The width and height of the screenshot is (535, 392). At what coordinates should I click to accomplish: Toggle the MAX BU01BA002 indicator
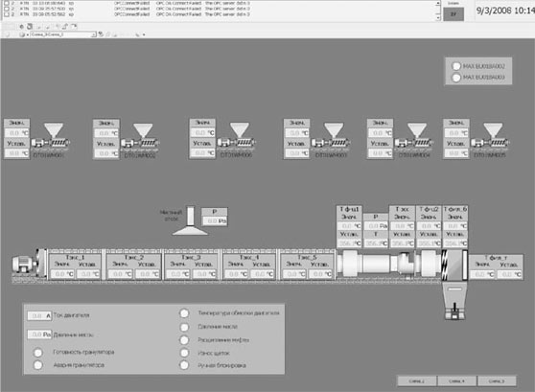(456, 66)
